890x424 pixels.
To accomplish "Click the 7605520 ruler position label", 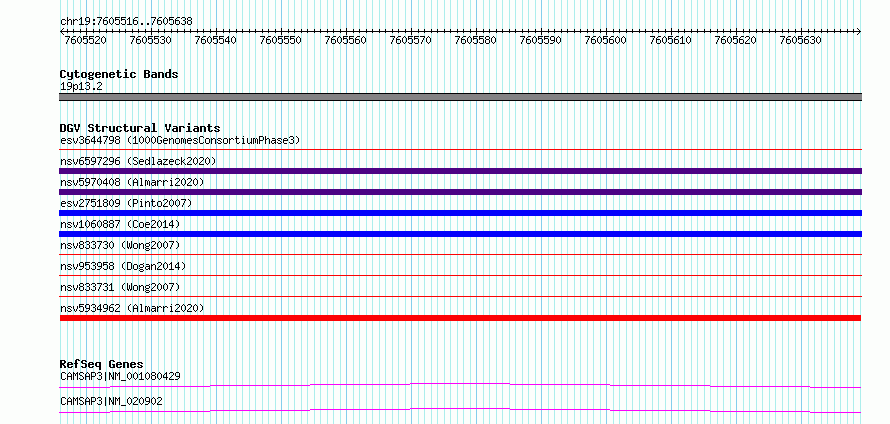I will [85, 40].
